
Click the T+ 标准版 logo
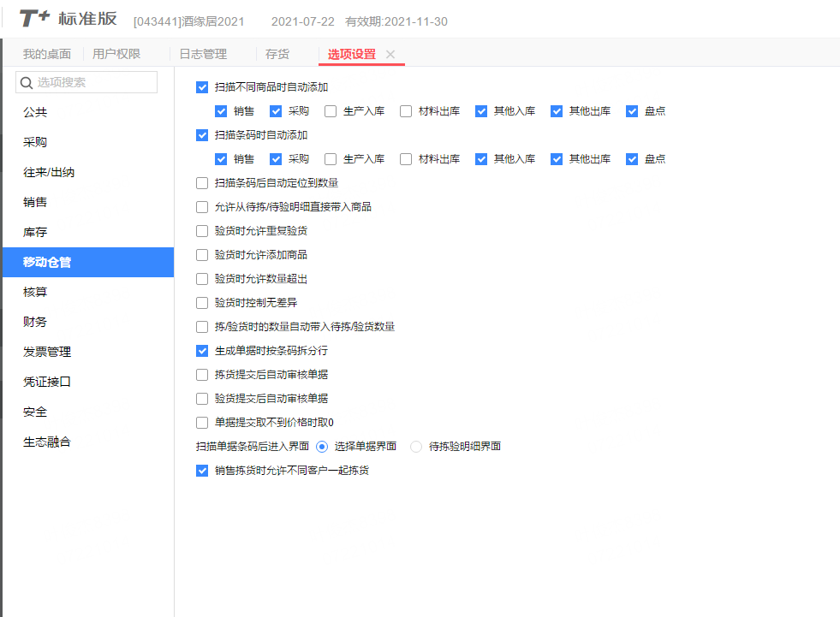pos(69,20)
